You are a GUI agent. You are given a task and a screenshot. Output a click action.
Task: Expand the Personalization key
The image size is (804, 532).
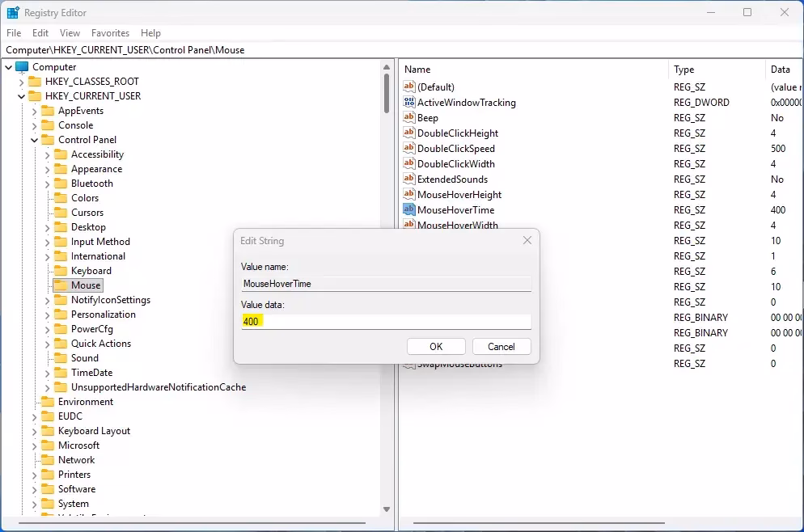click(x=48, y=315)
